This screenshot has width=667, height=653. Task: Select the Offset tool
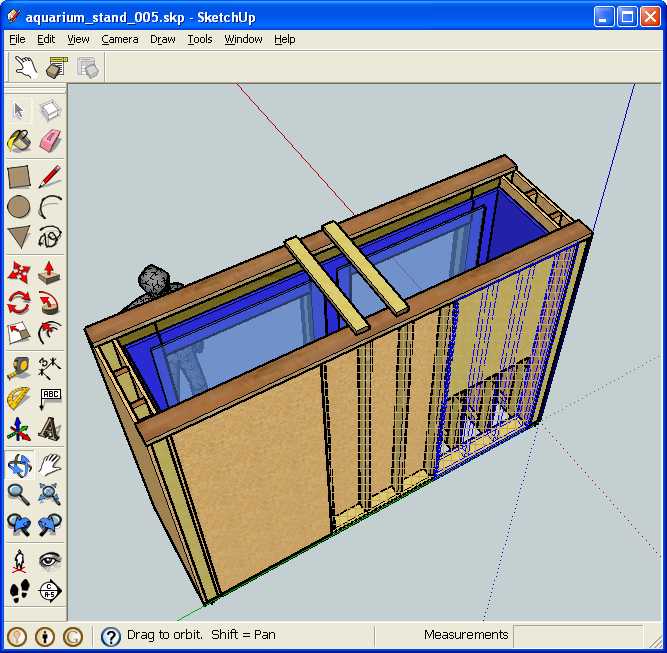tap(50, 333)
